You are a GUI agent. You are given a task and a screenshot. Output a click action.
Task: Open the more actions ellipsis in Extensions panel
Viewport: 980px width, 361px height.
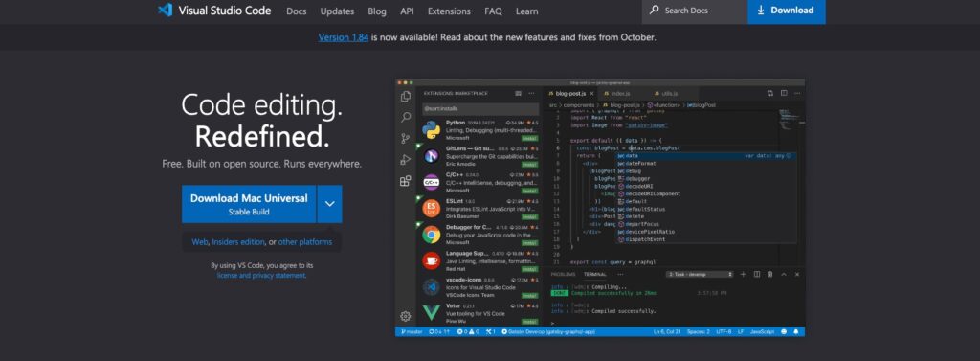point(532,93)
